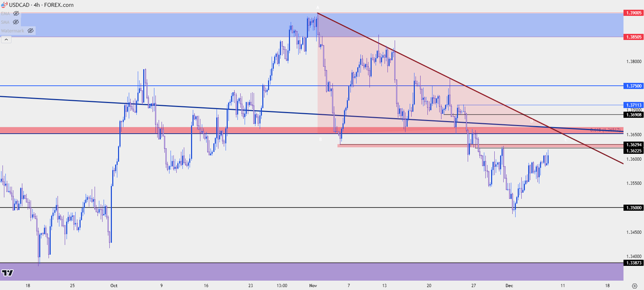Select point D label near the trendline
Image resolution: width=644 pixels, height=290 pixels.
532,121
